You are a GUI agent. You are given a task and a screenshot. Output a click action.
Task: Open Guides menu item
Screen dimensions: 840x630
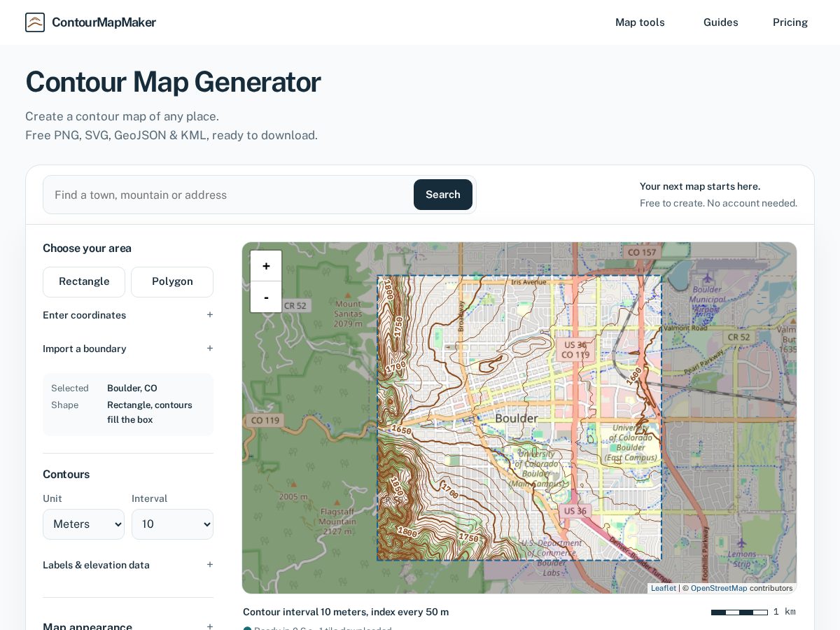click(x=721, y=22)
